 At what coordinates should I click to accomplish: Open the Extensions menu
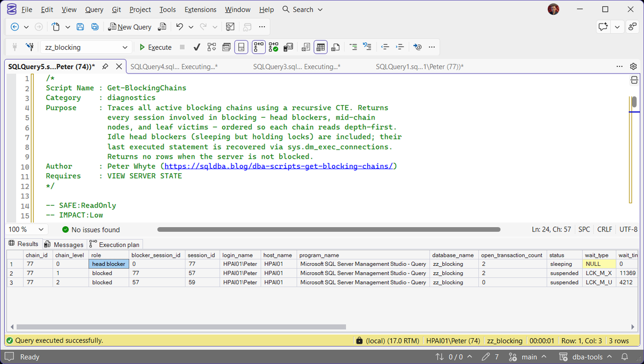point(200,10)
